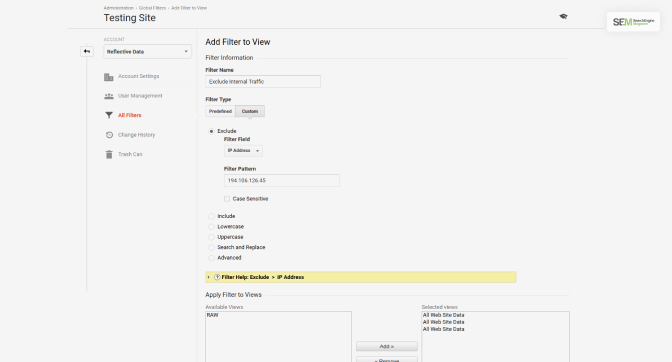Go to All Filters
This screenshot has width=672, height=362.
tap(129, 115)
